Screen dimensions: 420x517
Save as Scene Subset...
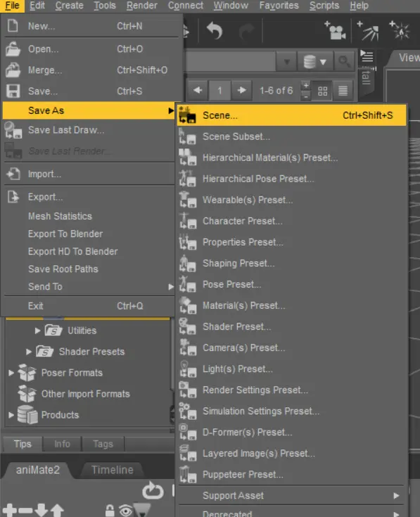coord(292,136)
